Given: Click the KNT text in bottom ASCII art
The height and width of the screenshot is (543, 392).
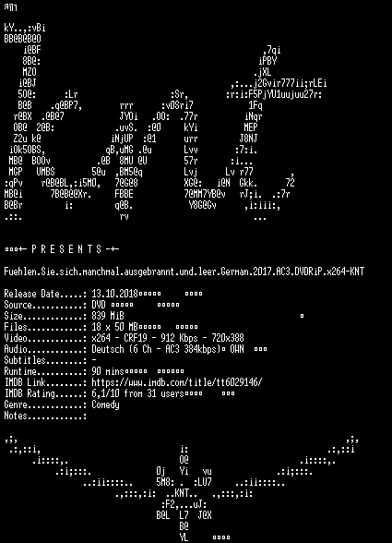Looking at the screenshot, I should pos(182,493).
